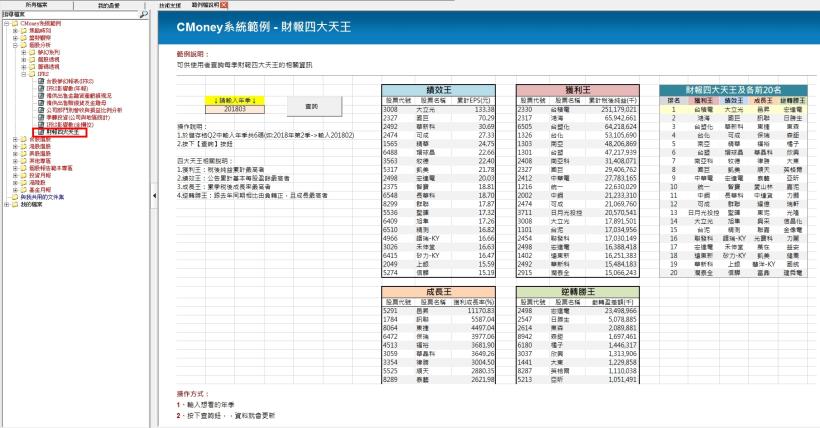Viewport: 820px width, 428px height.
Task: Click stock code 2330 in 獲利王 table
Action: [525, 109]
